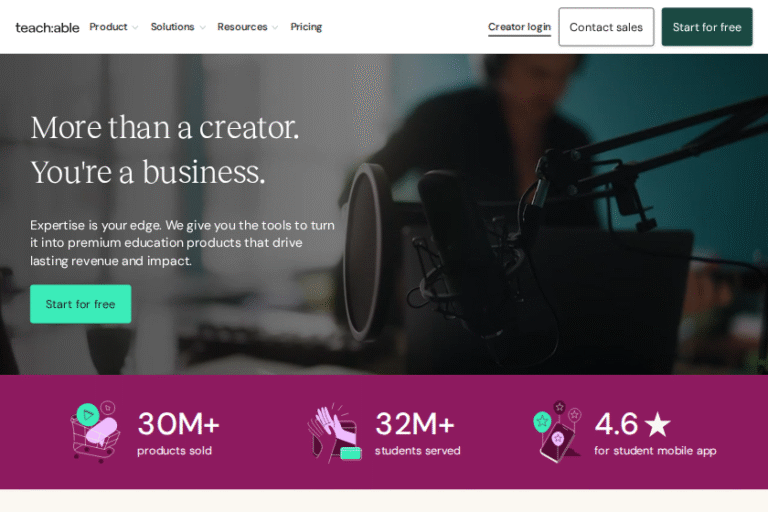Click the clapping hands students served icon
The height and width of the screenshot is (512, 768).
334,432
